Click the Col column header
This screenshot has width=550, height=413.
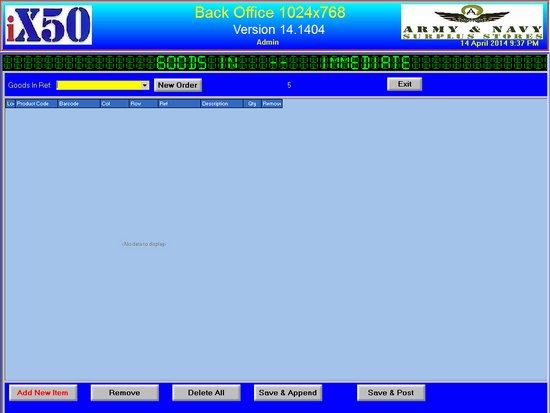point(114,104)
